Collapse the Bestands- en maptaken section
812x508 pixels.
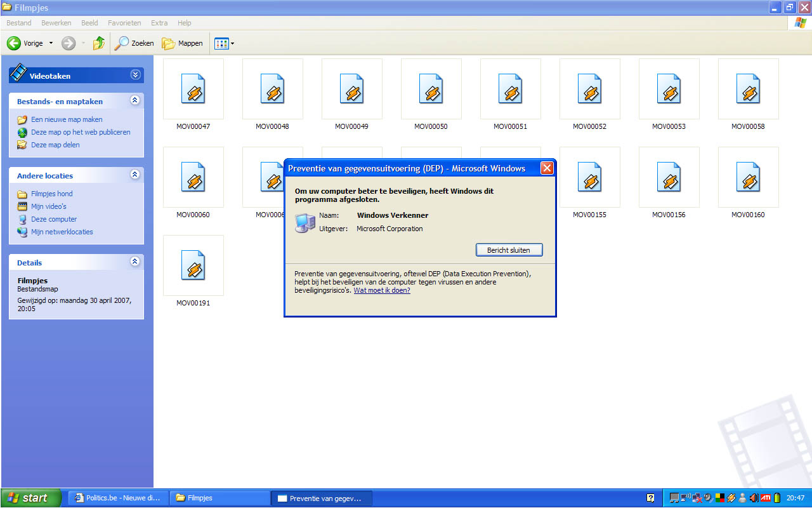click(134, 100)
